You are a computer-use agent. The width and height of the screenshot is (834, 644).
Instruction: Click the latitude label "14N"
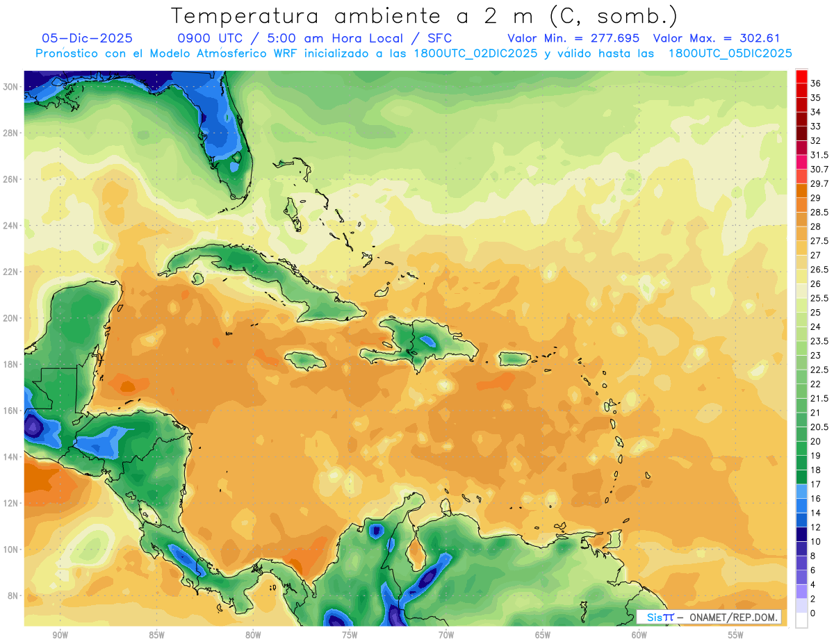[x=12, y=457]
